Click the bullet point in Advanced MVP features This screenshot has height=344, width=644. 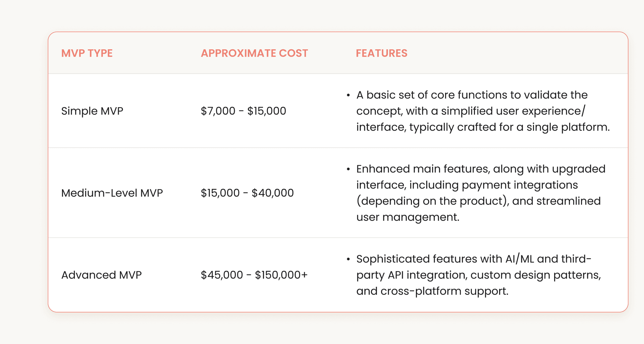pos(348,259)
